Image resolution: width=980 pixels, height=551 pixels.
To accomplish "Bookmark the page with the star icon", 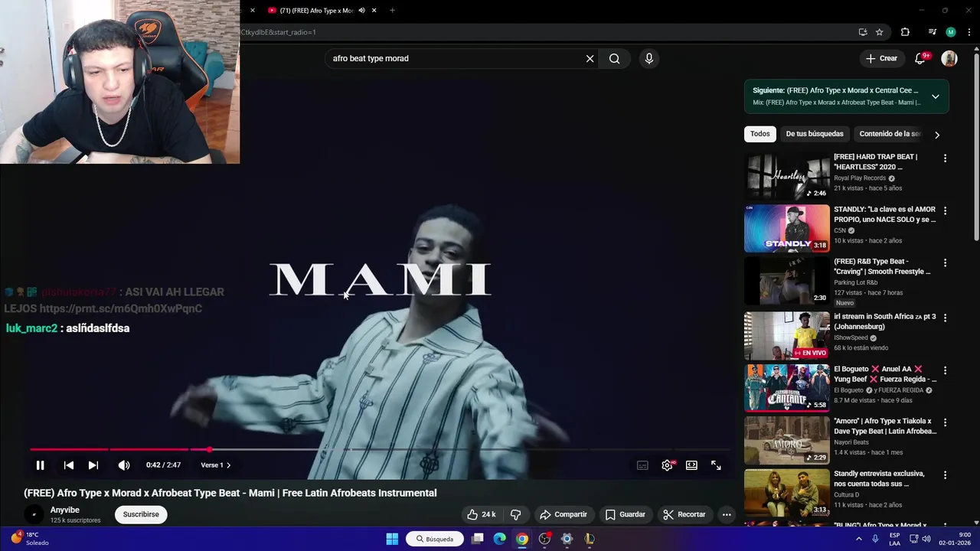I will point(880,32).
